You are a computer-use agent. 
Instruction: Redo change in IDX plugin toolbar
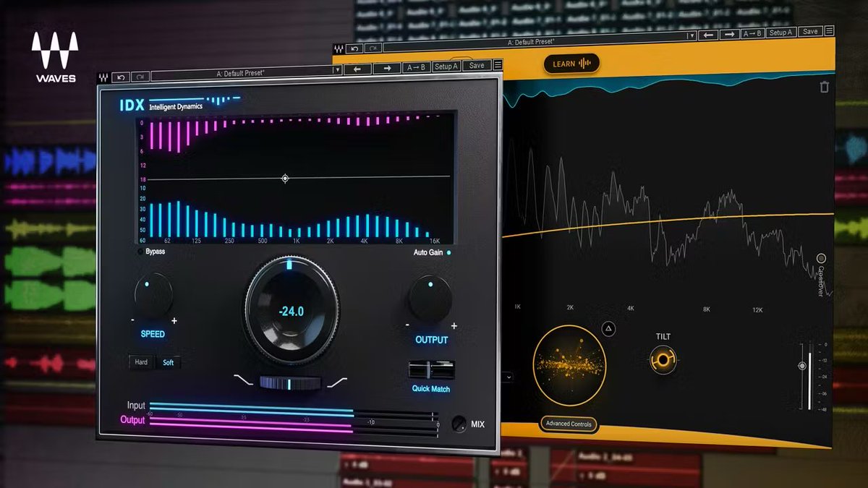[x=140, y=75]
